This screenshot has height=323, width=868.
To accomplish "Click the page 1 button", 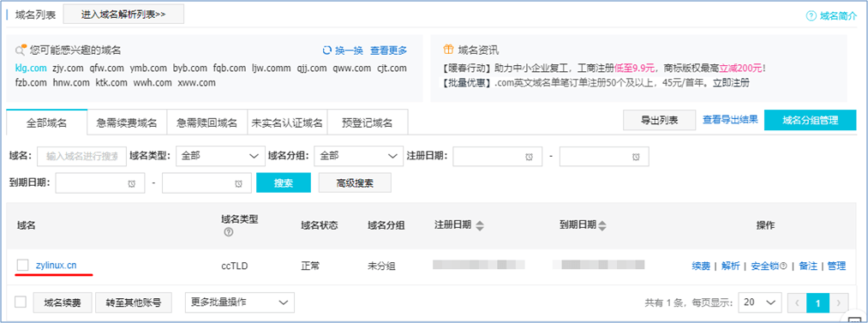I will [x=817, y=303].
